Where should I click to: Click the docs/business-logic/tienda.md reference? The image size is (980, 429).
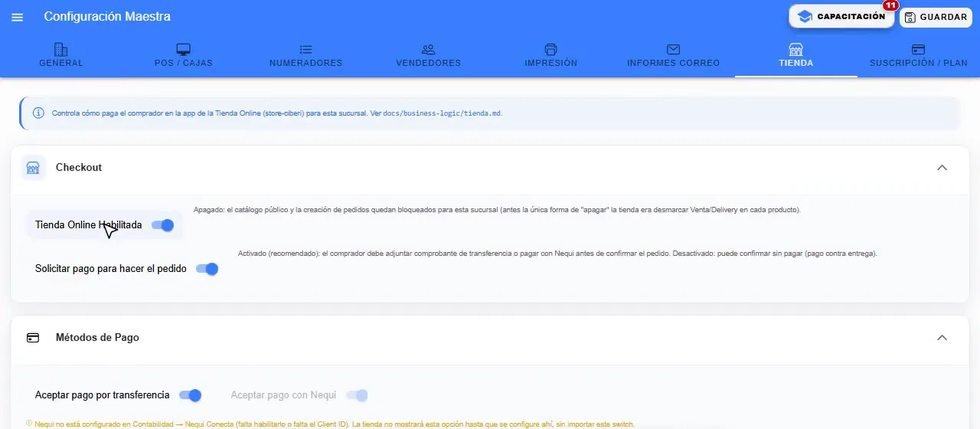pos(443,113)
